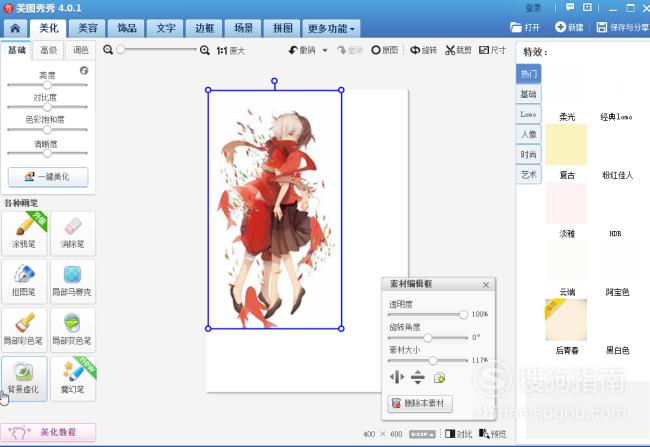The width and height of the screenshot is (650, 447).
Task: Select the 消除笔 eraser tool
Action: click(73, 233)
